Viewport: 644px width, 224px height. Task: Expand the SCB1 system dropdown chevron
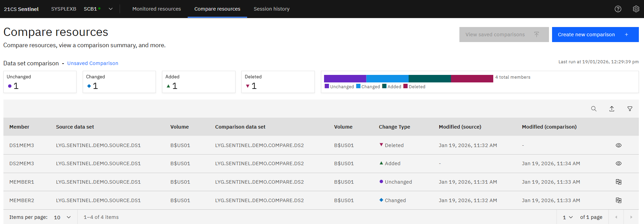coord(110,9)
